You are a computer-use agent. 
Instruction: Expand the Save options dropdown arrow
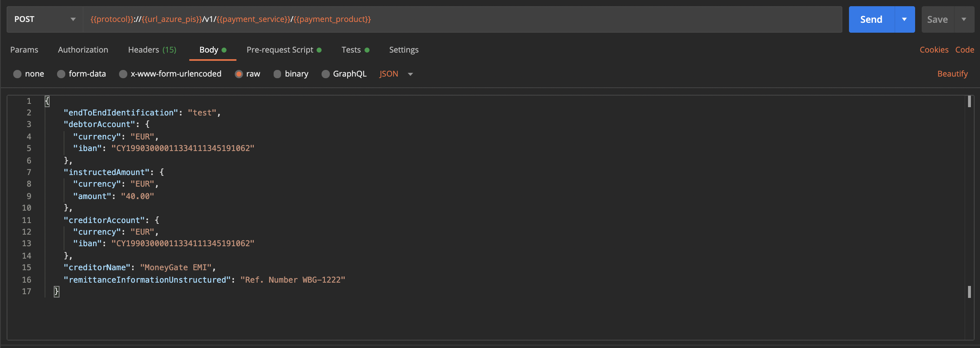(964, 19)
